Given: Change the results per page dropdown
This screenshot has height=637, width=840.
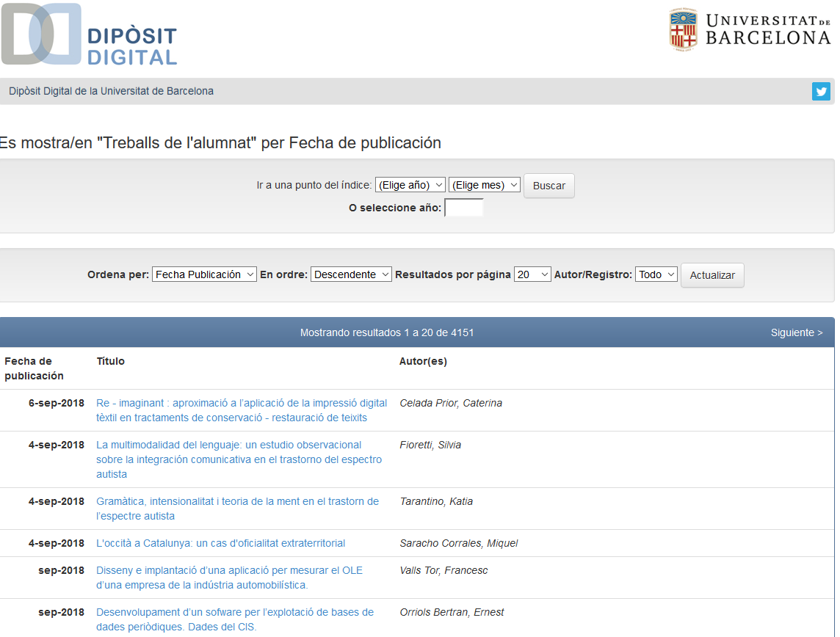Looking at the screenshot, I should (532, 274).
